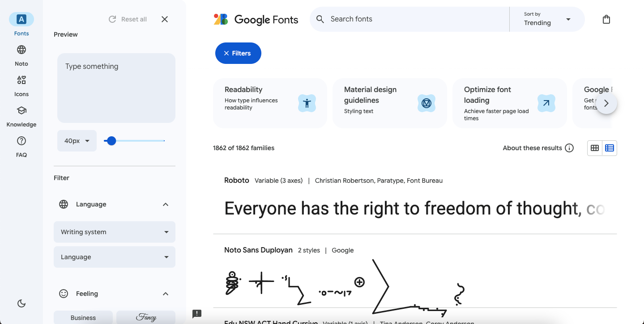Image resolution: width=644 pixels, height=324 pixels.
Task: Click the Filters button
Action: (x=238, y=53)
